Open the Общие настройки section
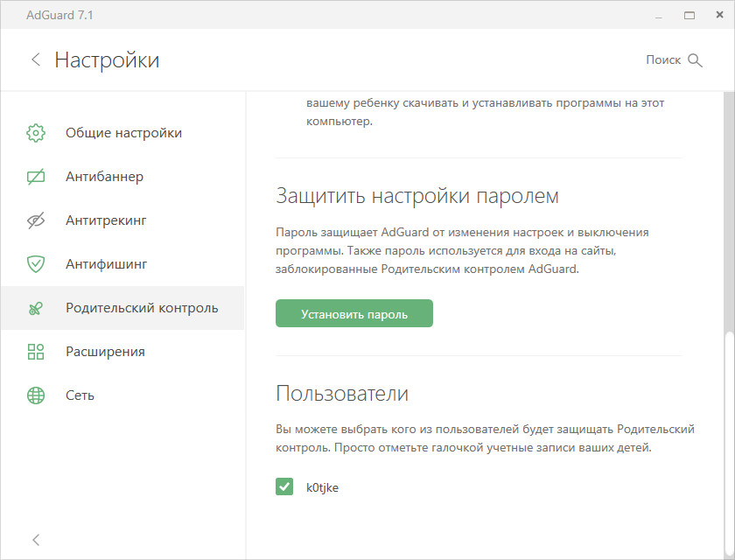This screenshot has width=735, height=560. pos(122,133)
